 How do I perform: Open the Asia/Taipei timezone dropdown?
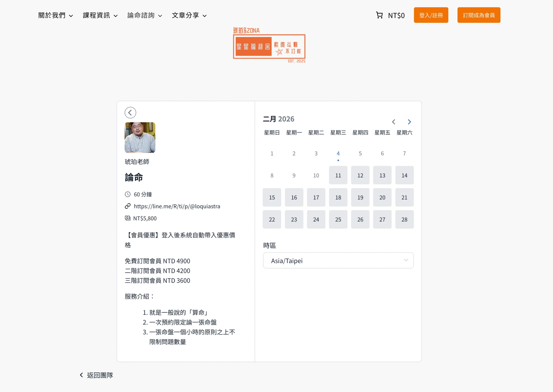[338, 261]
